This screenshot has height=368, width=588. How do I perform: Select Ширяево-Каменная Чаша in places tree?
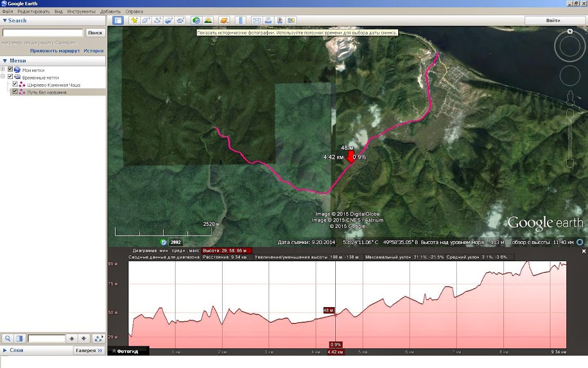coord(53,85)
